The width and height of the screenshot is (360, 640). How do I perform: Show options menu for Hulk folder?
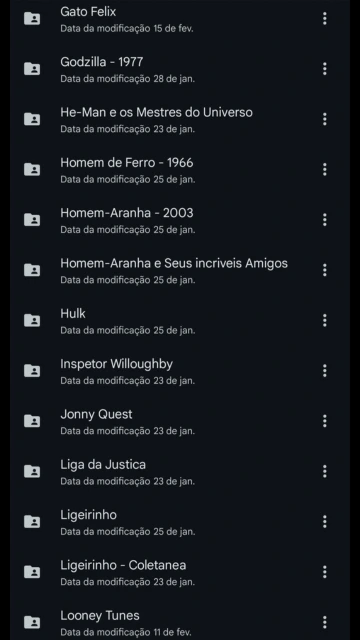324,320
